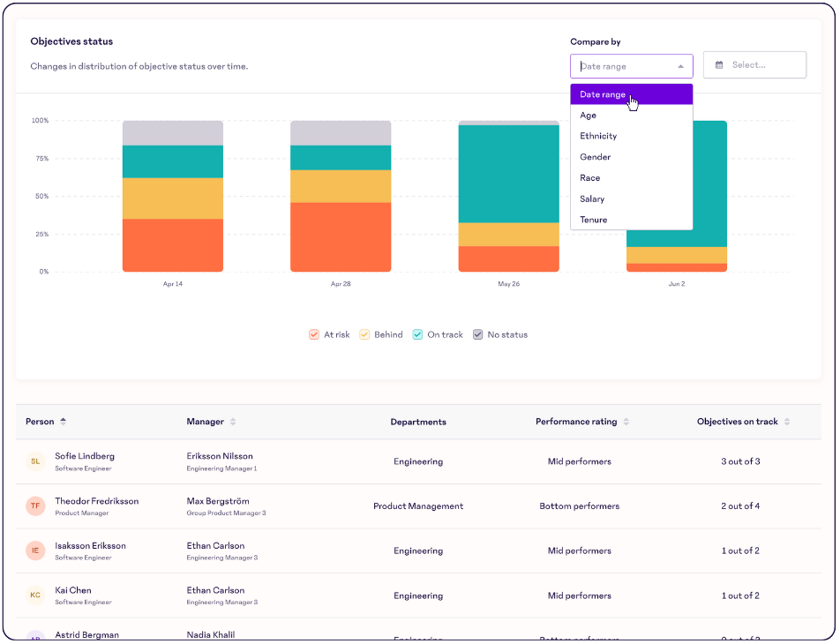840x644 pixels.
Task: Click the Sofie Lindberg name link
Action: 86,456
